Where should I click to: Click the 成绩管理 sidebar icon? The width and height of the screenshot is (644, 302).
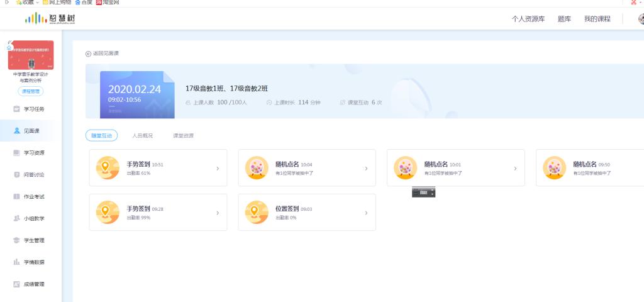[17, 284]
